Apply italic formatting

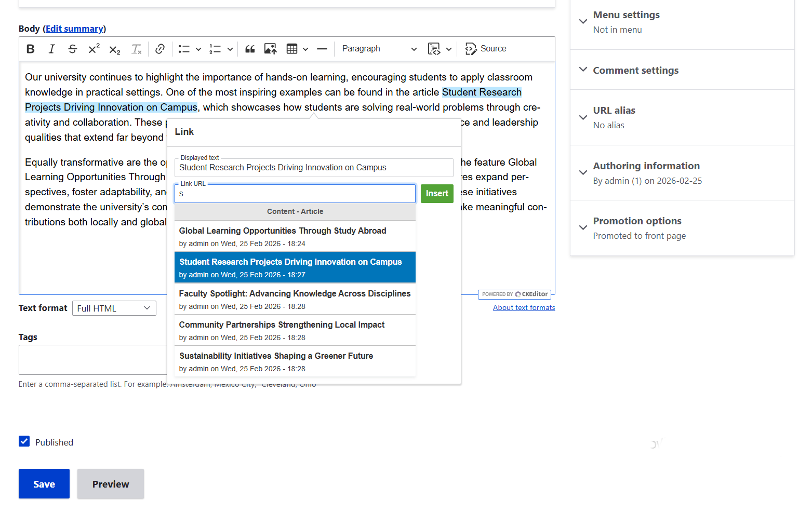pos(51,48)
